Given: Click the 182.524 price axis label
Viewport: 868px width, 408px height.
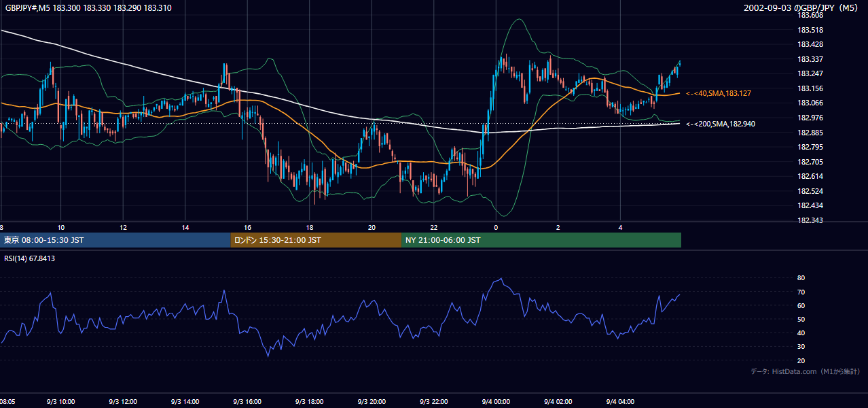Looking at the screenshot, I should click(x=810, y=191).
